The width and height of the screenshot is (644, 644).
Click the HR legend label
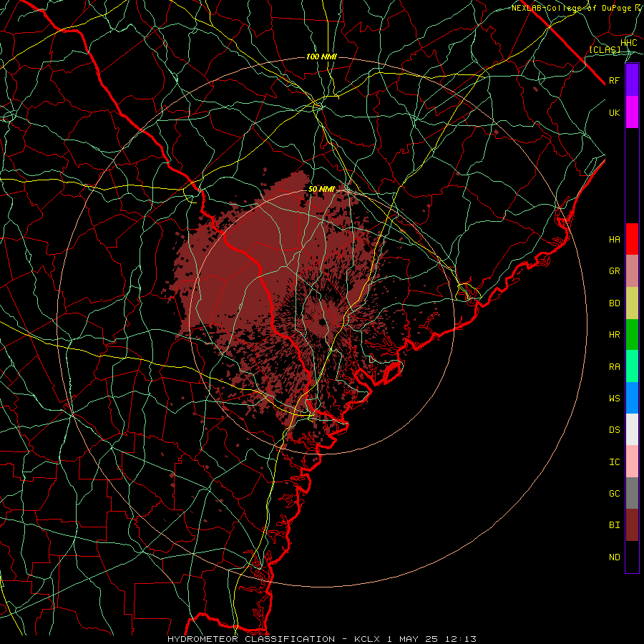615,335
